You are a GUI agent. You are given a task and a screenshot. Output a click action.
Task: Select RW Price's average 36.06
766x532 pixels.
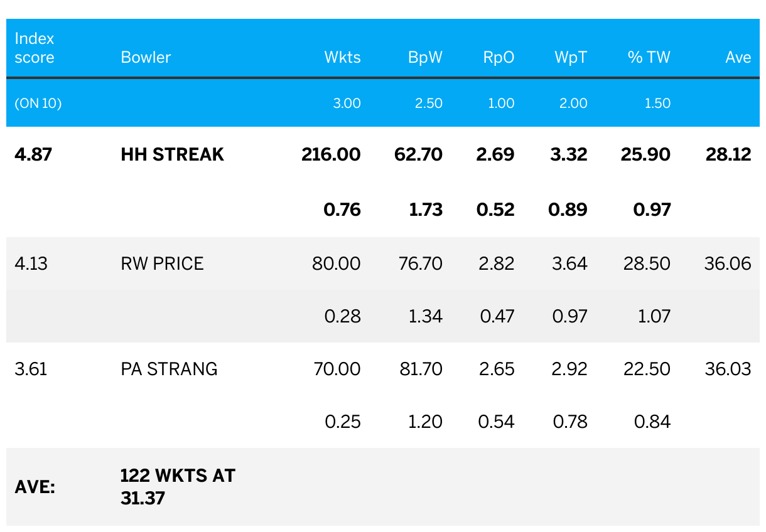[x=728, y=263]
